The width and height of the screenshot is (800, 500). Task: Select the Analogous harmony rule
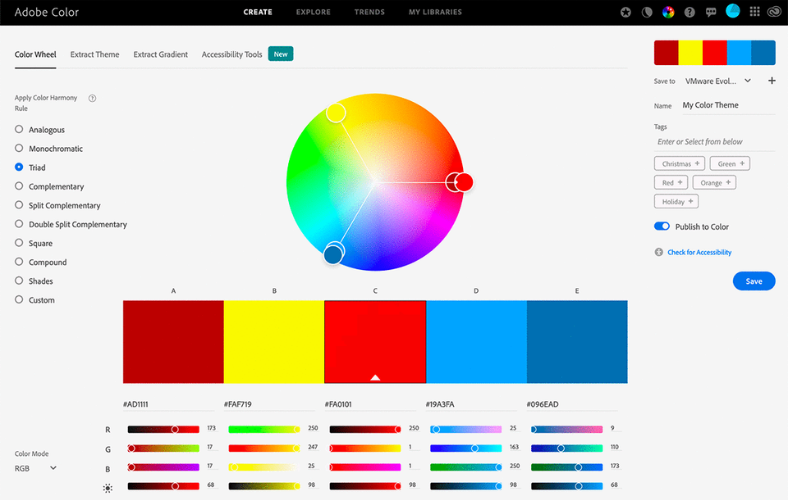[x=19, y=129]
